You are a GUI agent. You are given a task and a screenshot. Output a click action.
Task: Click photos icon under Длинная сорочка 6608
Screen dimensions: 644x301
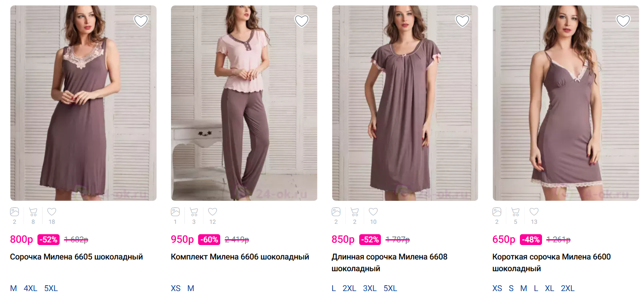pyautogui.click(x=336, y=212)
